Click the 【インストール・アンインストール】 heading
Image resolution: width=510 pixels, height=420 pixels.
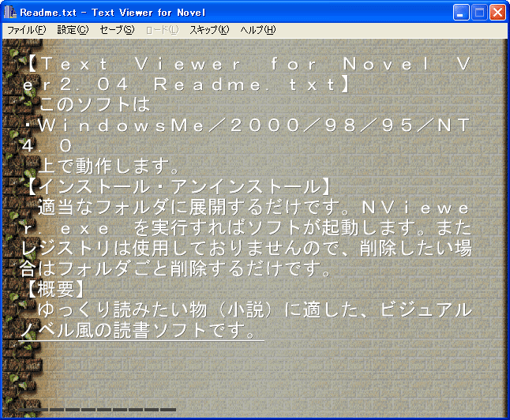coord(178,187)
